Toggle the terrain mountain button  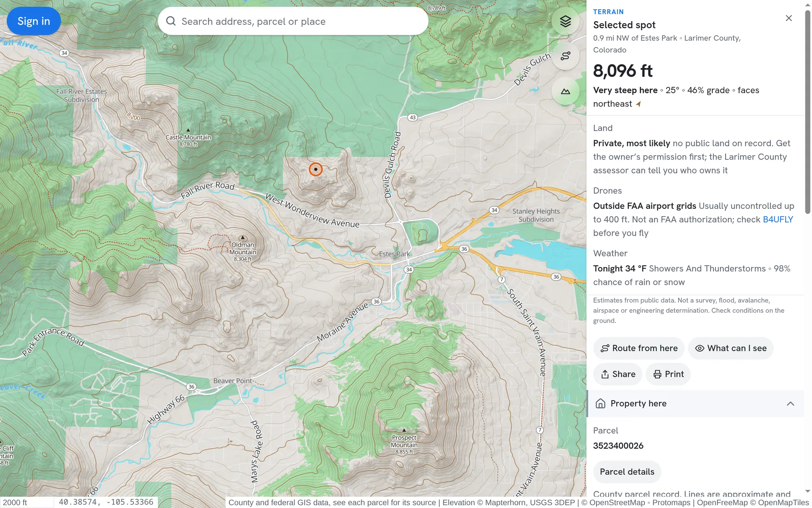[565, 91]
